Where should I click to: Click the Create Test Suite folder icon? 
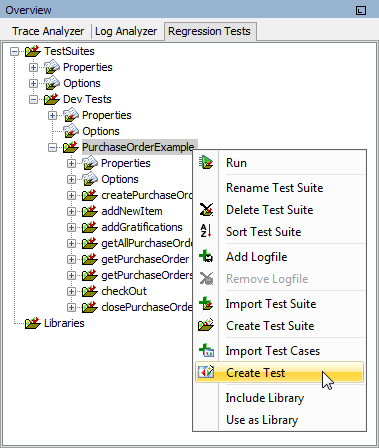click(206, 325)
